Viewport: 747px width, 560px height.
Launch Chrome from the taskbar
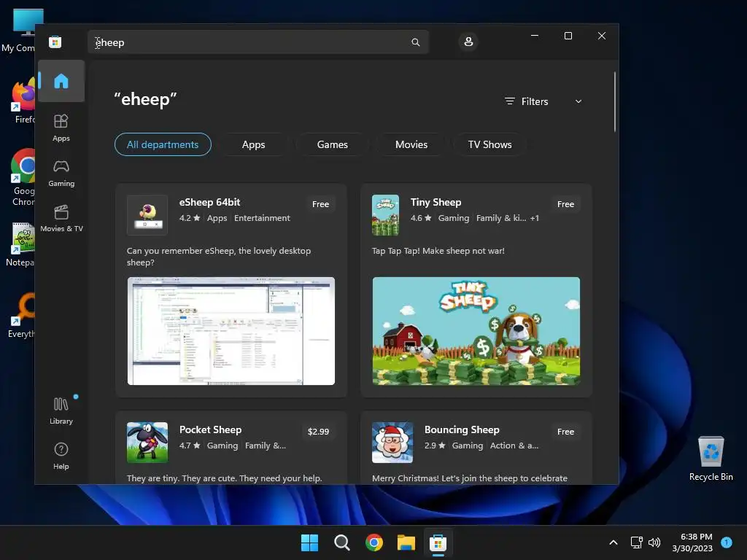[x=374, y=542]
